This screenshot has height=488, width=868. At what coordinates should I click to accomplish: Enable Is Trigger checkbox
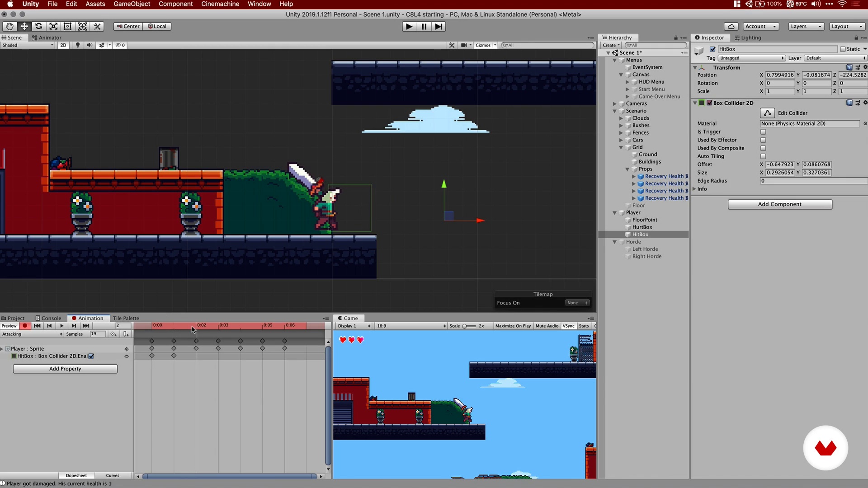[x=763, y=132]
